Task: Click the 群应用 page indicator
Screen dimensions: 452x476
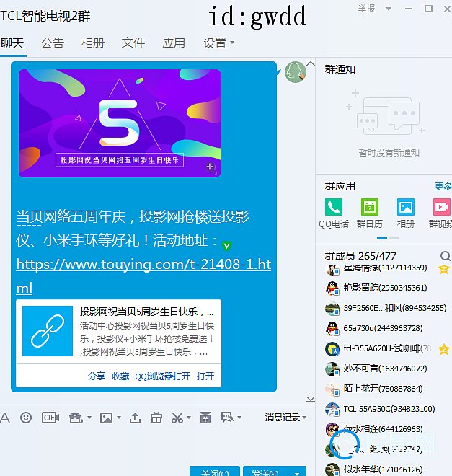Action: (388, 238)
